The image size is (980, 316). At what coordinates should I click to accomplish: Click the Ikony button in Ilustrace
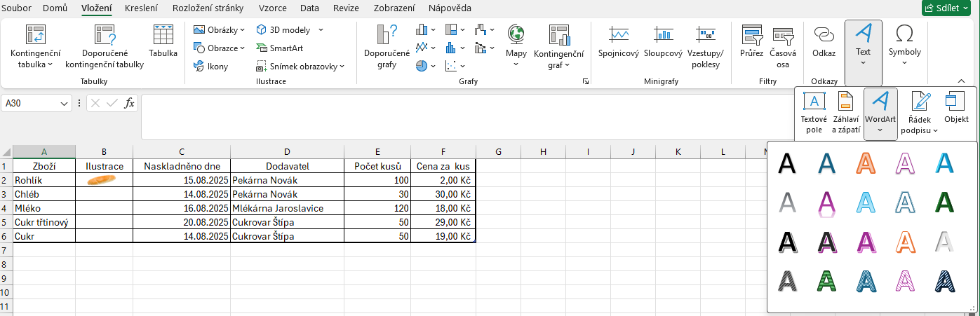pyautogui.click(x=211, y=67)
